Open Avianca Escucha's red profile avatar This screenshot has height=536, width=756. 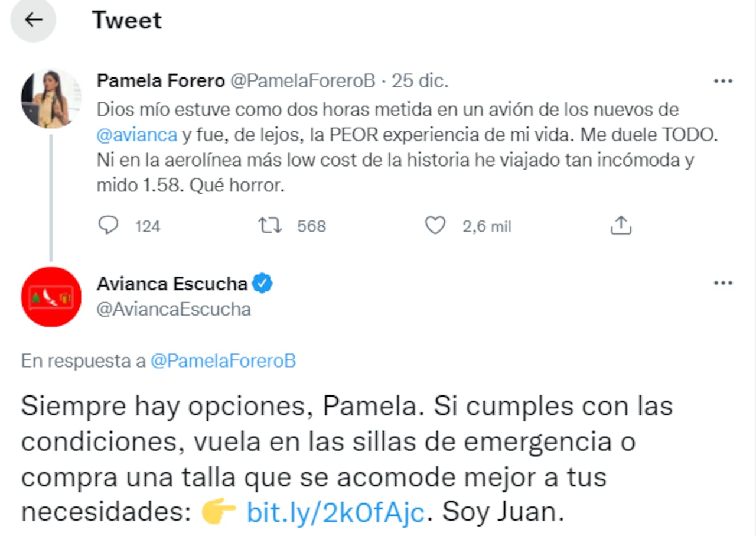pos(51,296)
